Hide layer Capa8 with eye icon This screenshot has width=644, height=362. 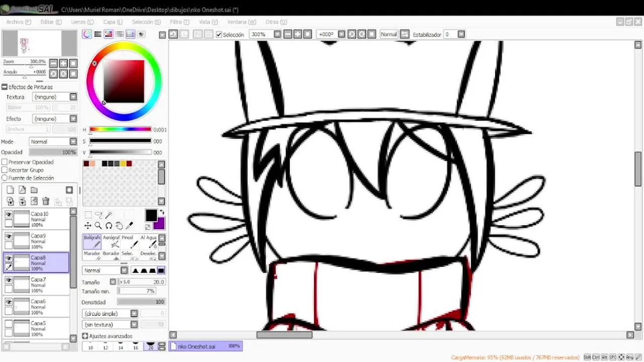click(9, 258)
